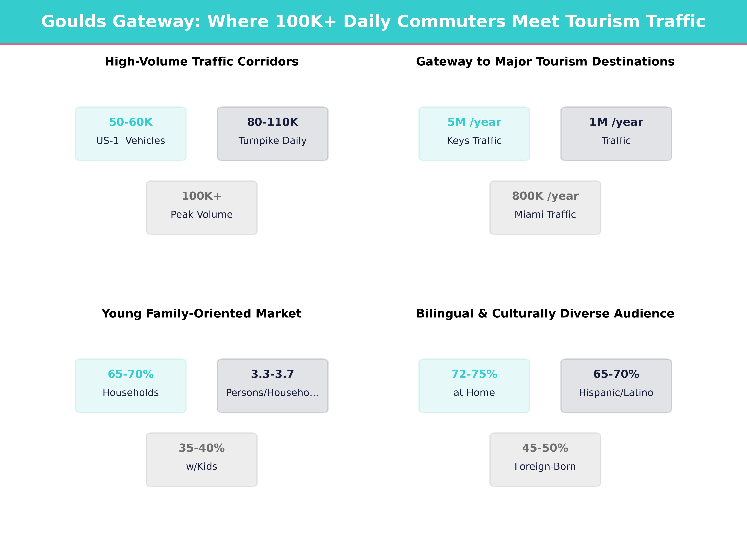Click the 45-50% Foreign-Born card
The height and width of the screenshot is (560, 747).
pyautogui.click(x=545, y=459)
